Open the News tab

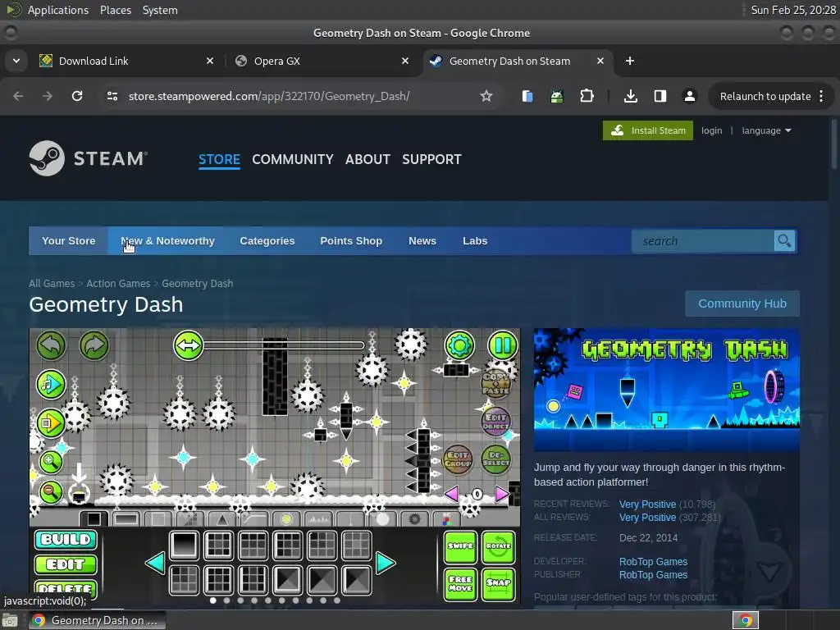422,241
